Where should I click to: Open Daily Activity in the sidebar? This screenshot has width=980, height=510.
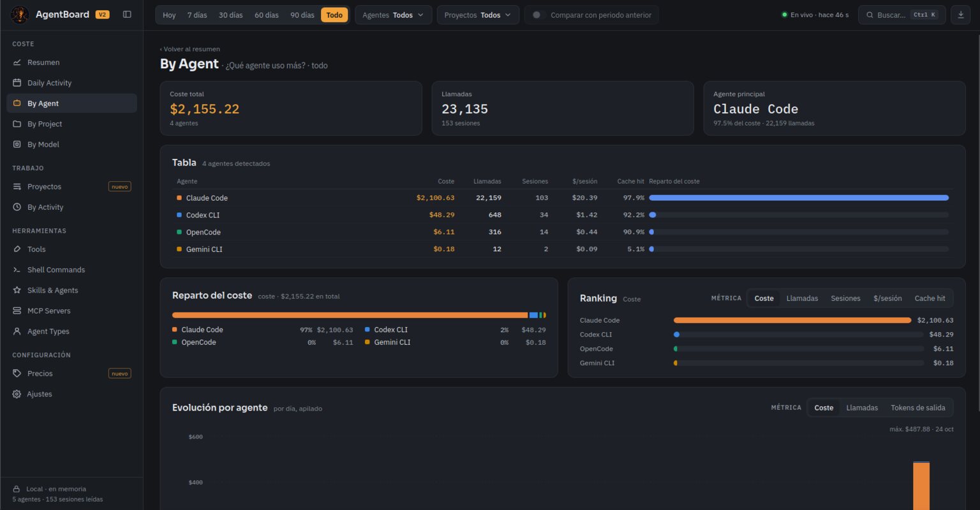pos(71,83)
